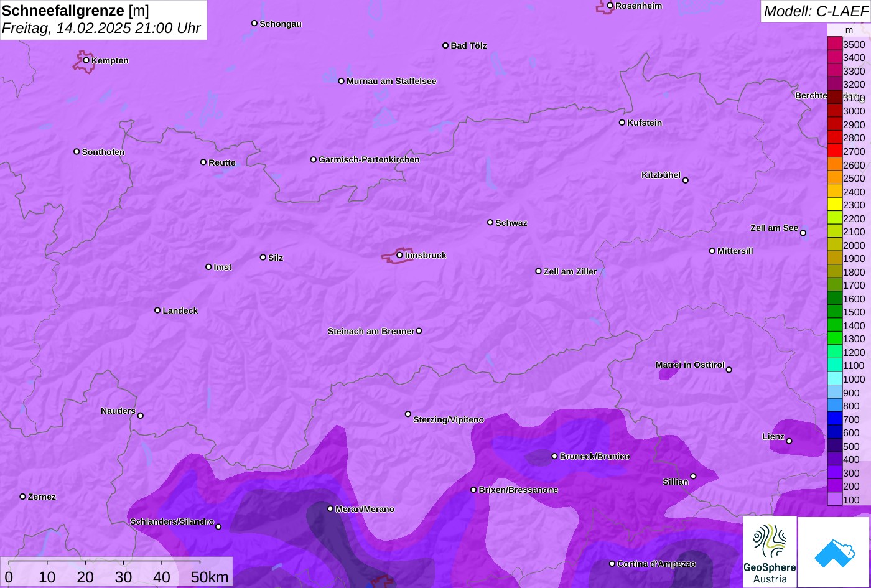Select the Meran/Merano marker dot
The width and height of the screenshot is (871, 588).
(330, 508)
